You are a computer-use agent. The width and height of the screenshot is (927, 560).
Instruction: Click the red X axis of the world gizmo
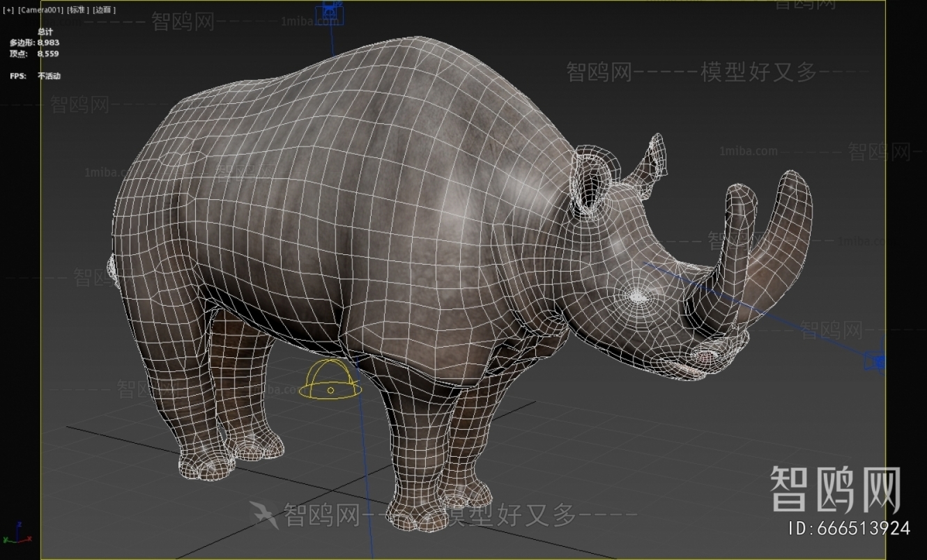pyautogui.click(x=28, y=538)
